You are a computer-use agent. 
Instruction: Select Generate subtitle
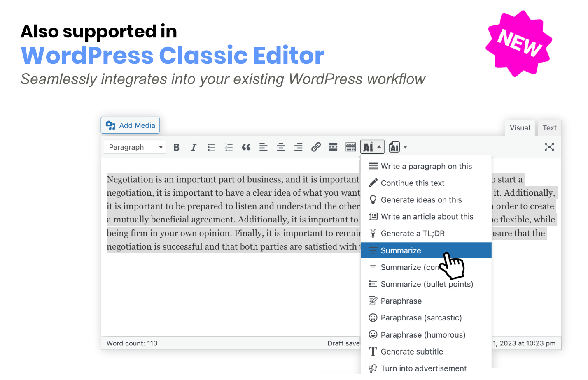[x=426, y=352]
